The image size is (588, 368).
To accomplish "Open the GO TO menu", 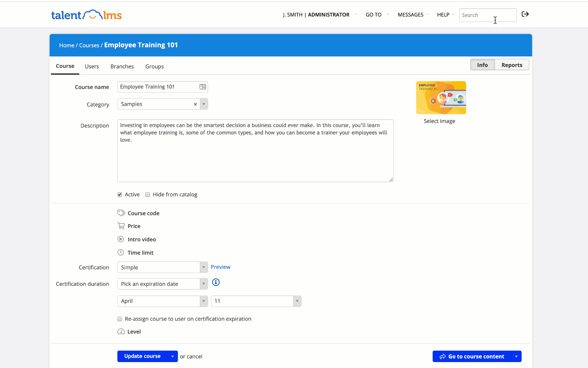I will (x=377, y=15).
